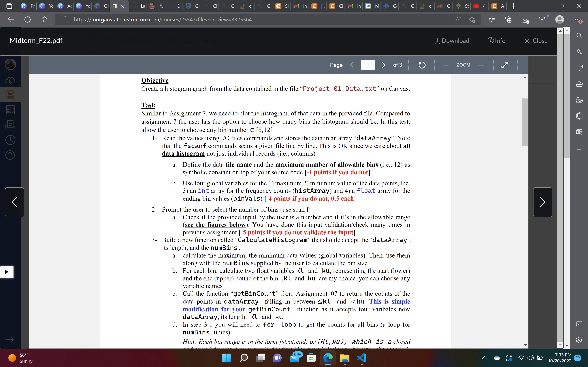588x367 pixels.
Task: Expand the Canvas navigation sidebar arrow
Action: (10, 339)
